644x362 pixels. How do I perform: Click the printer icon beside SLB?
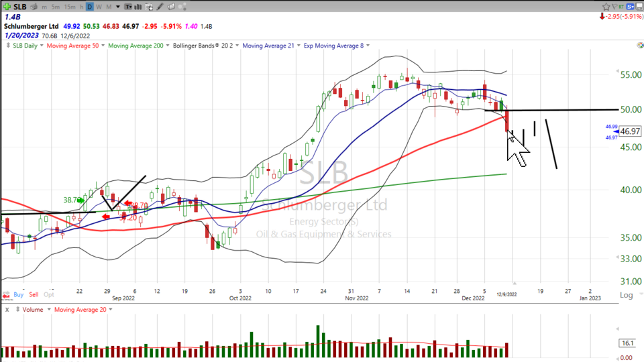coord(34,7)
